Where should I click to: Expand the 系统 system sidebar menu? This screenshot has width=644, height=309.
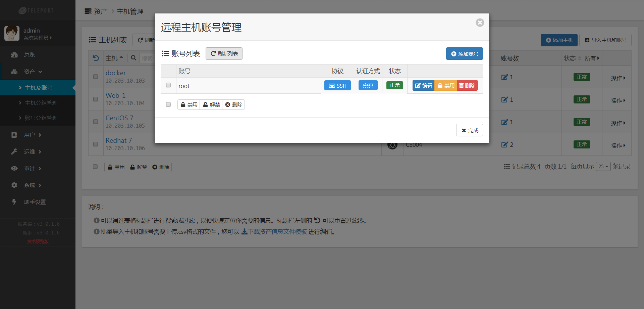click(x=38, y=185)
